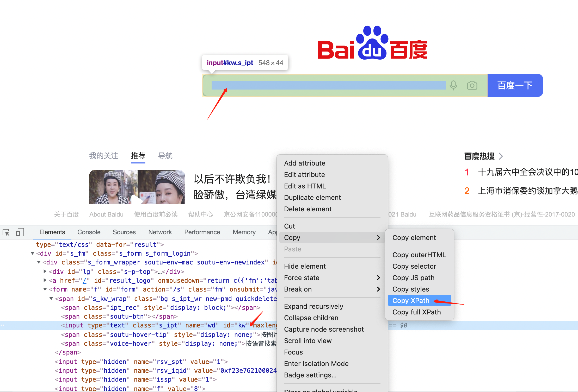Collapse the span#s_kw_wrap node
The width and height of the screenshot is (578, 392).
pos(51,299)
